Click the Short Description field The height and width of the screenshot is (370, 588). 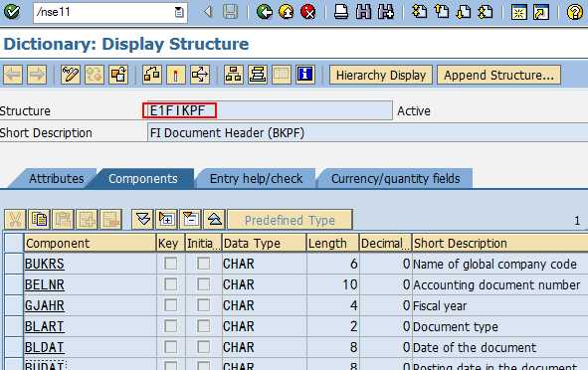(x=367, y=133)
